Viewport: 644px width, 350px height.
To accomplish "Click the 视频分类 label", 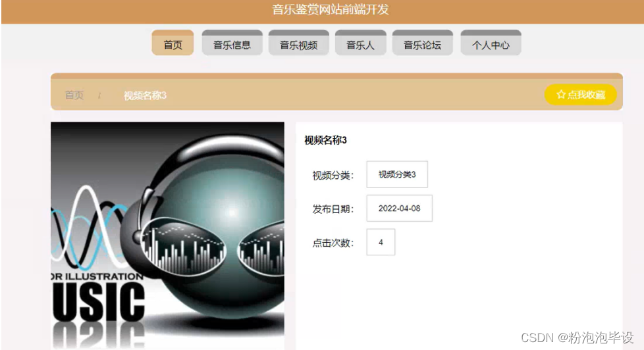I will pos(333,176).
